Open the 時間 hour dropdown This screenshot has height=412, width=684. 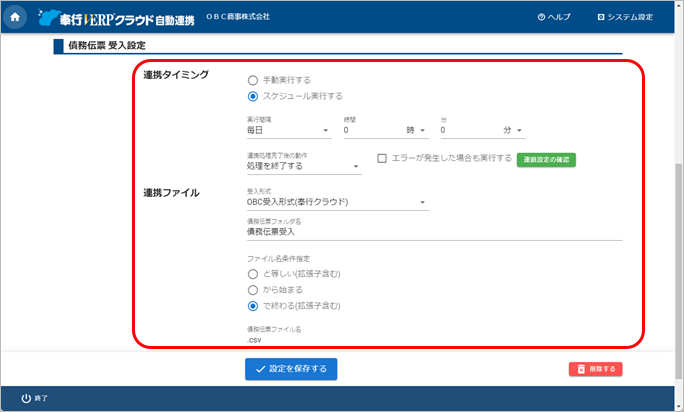pyautogui.click(x=386, y=130)
